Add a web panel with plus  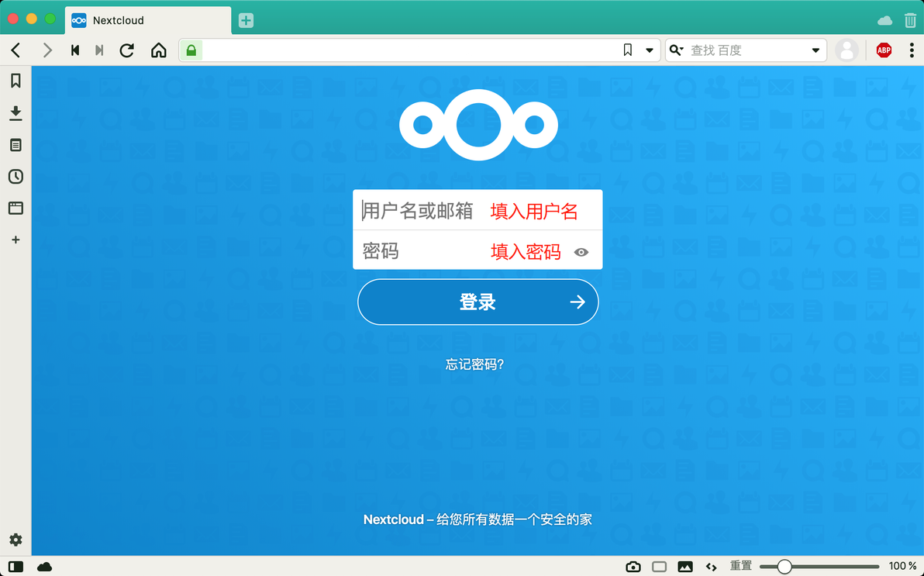(16, 240)
